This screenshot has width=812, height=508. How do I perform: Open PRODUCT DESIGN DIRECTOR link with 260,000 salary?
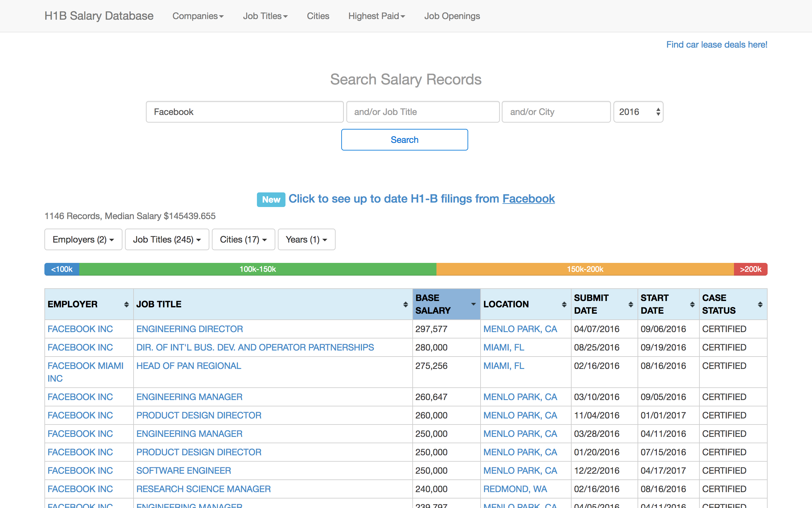[199, 416]
